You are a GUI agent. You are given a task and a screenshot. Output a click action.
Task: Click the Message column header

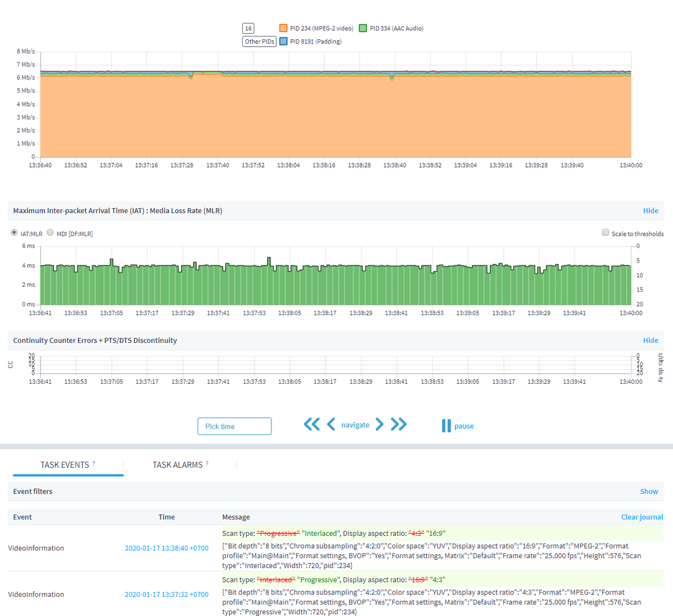(x=236, y=517)
